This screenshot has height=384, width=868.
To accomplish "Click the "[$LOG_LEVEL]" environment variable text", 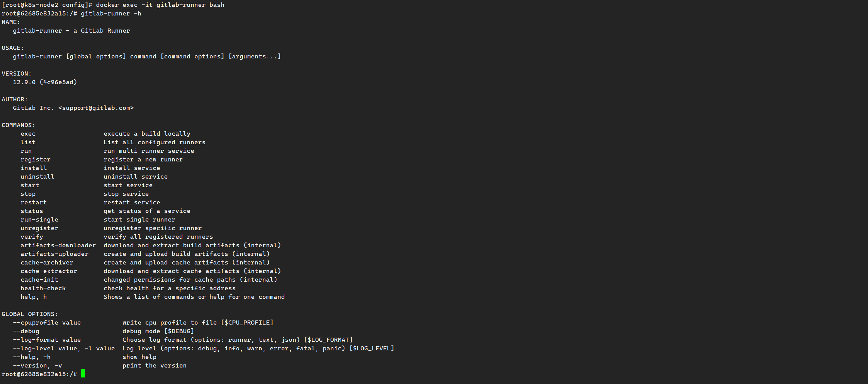I will (x=372, y=348).
